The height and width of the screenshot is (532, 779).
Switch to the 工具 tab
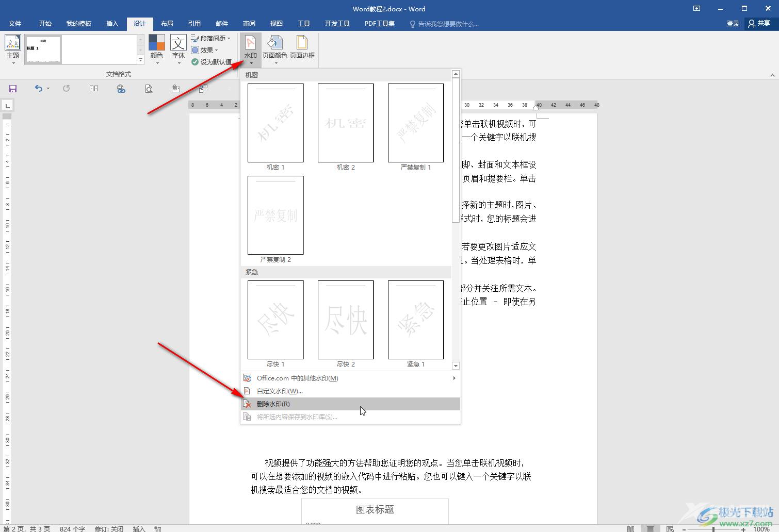pos(304,24)
